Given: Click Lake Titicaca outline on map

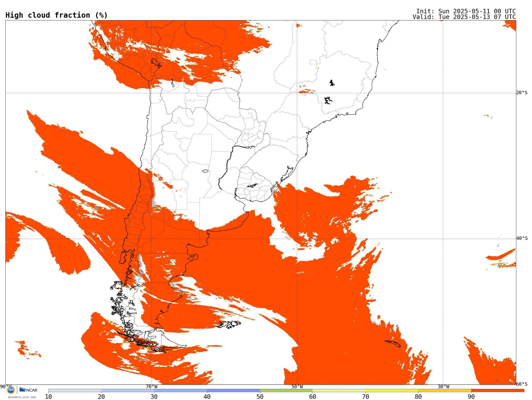Looking at the screenshot, I should click(x=156, y=63).
